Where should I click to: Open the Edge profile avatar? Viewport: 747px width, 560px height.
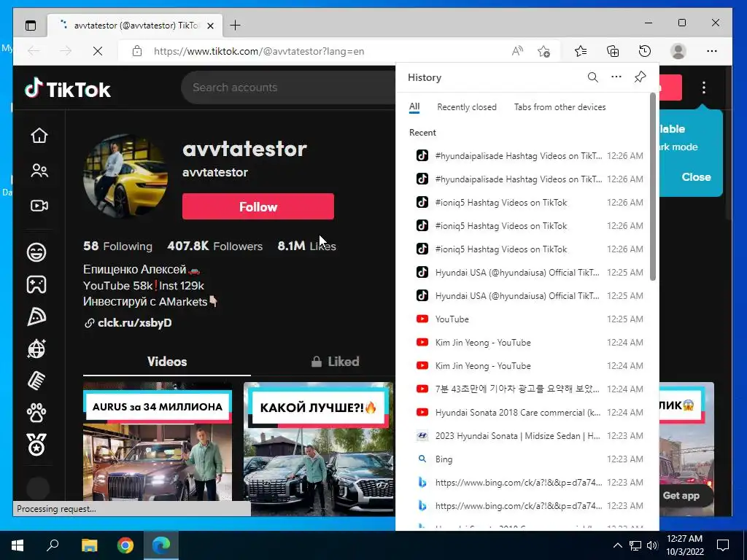678,51
